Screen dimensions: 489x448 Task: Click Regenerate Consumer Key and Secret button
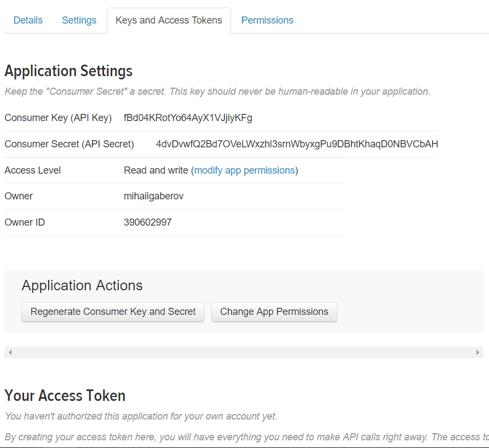pyautogui.click(x=113, y=312)
